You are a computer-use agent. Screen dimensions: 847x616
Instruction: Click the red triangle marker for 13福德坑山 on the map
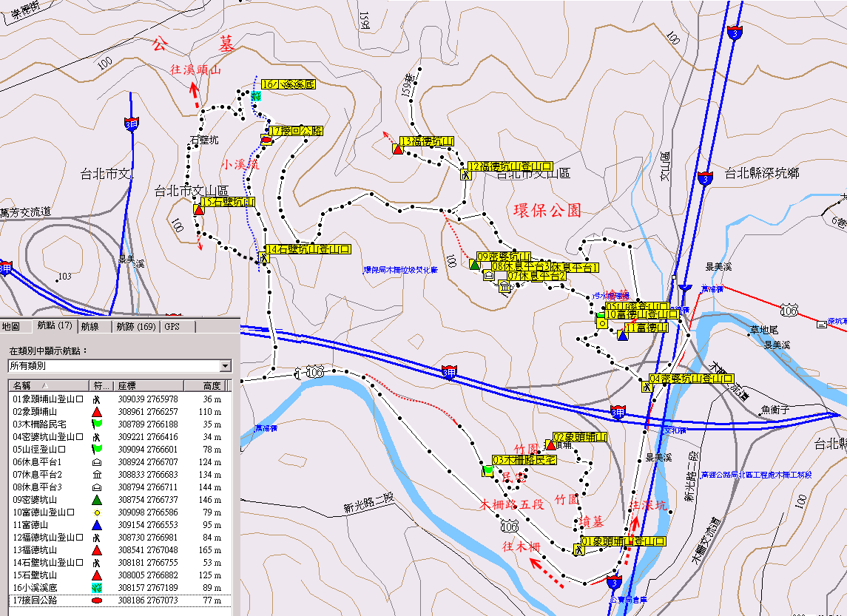point(397,150)
